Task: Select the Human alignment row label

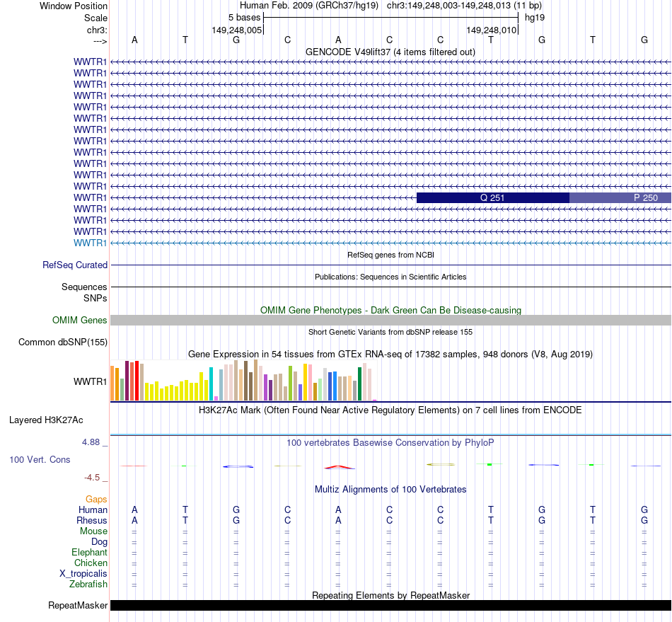Action: [x=93, y=509]
